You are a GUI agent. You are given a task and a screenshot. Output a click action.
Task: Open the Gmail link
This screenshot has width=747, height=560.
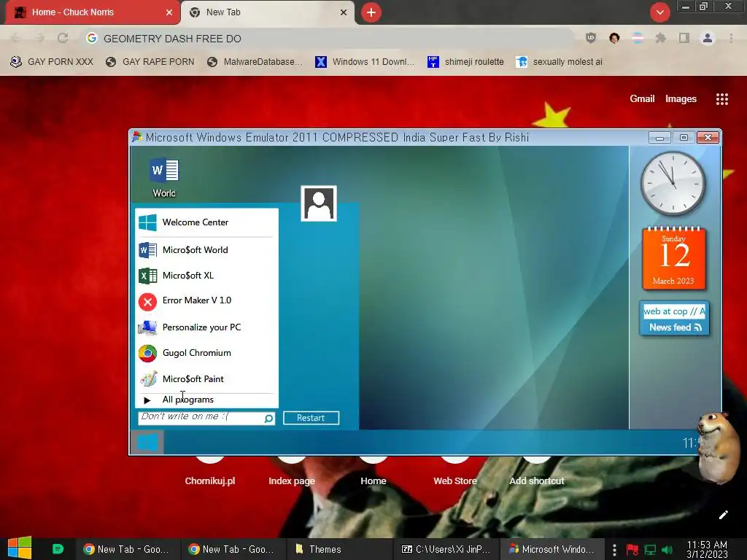coord(642,98)
